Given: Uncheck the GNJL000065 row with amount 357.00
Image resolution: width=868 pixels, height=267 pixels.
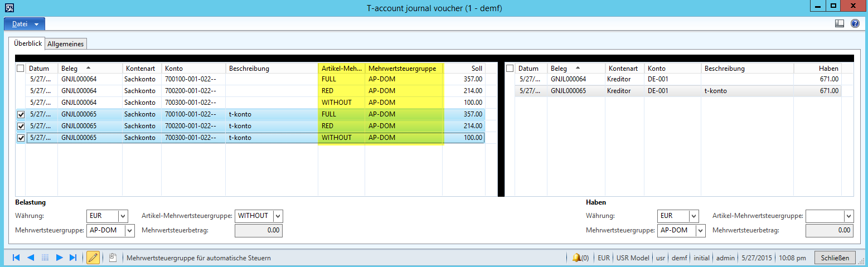Looking at the screenshot, I should (21, 114).
